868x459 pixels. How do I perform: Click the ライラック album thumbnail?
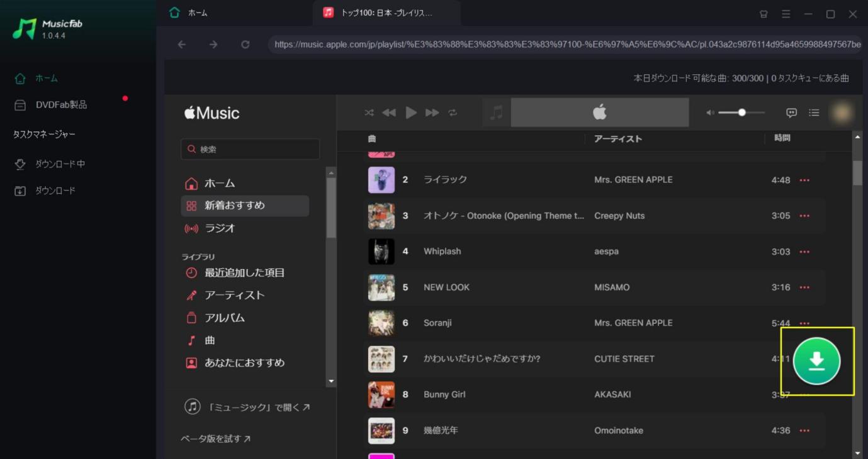[381, 180]
